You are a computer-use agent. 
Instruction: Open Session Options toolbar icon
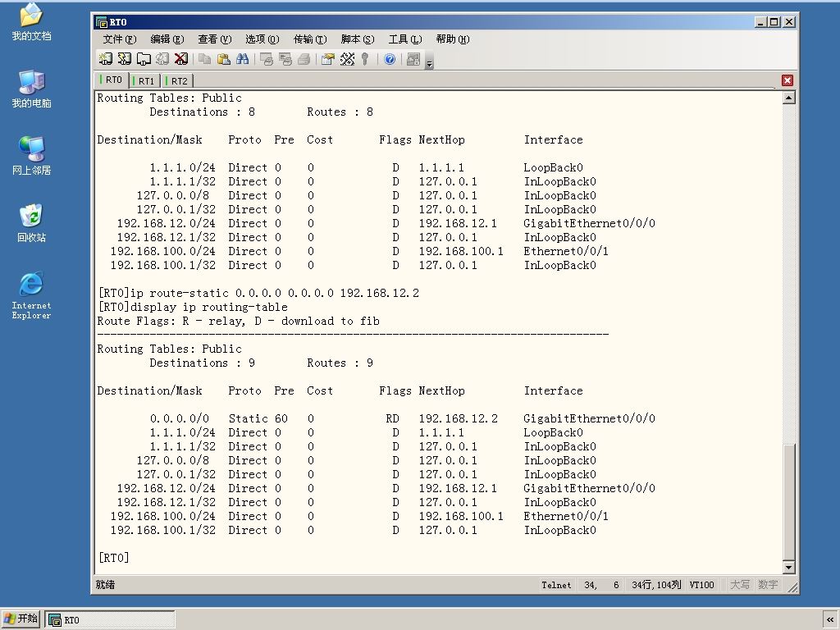coord(328,59)
